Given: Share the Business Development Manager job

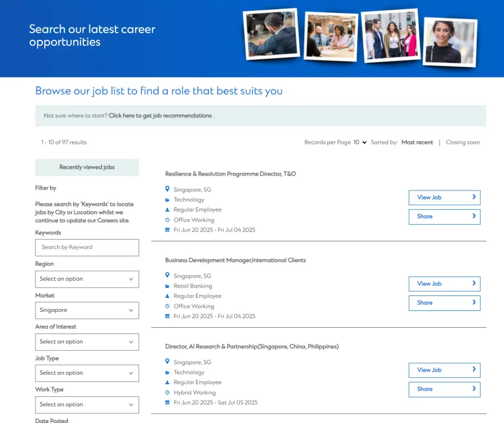Looking at the screenshot, I should click(x=445, y=303).
